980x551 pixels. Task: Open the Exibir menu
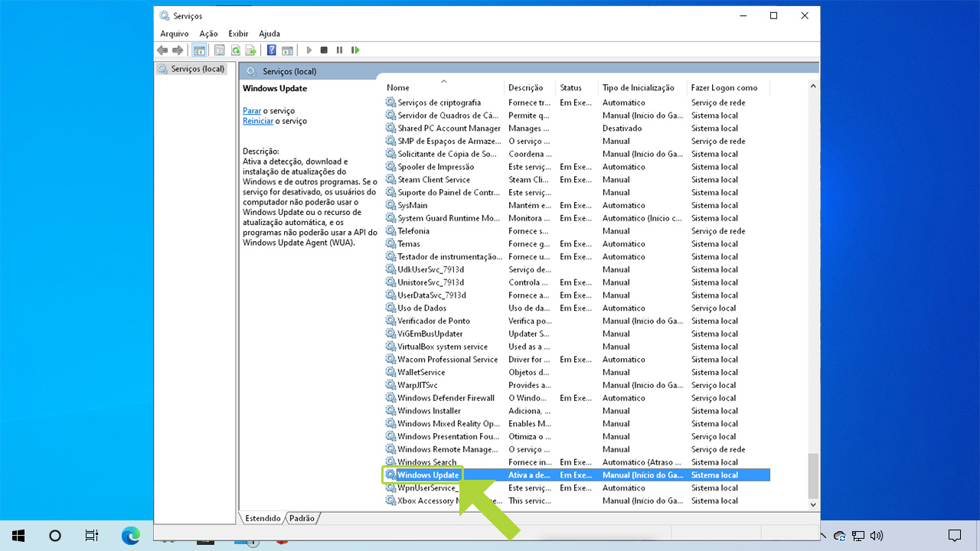point(237,34)
